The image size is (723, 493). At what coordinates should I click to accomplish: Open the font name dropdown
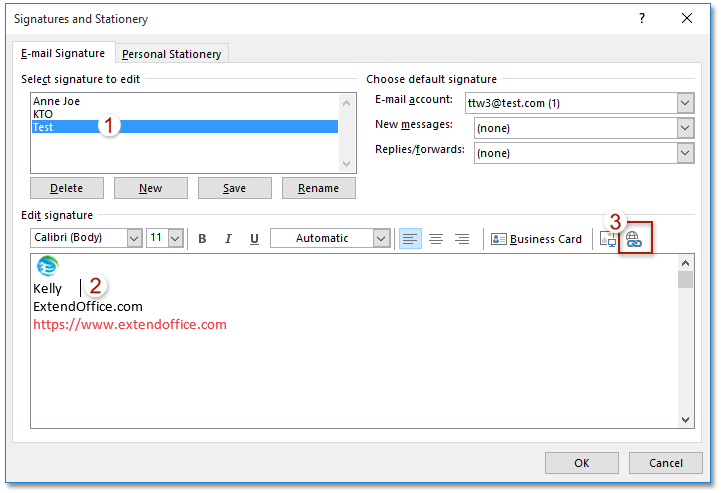point(134,238)
